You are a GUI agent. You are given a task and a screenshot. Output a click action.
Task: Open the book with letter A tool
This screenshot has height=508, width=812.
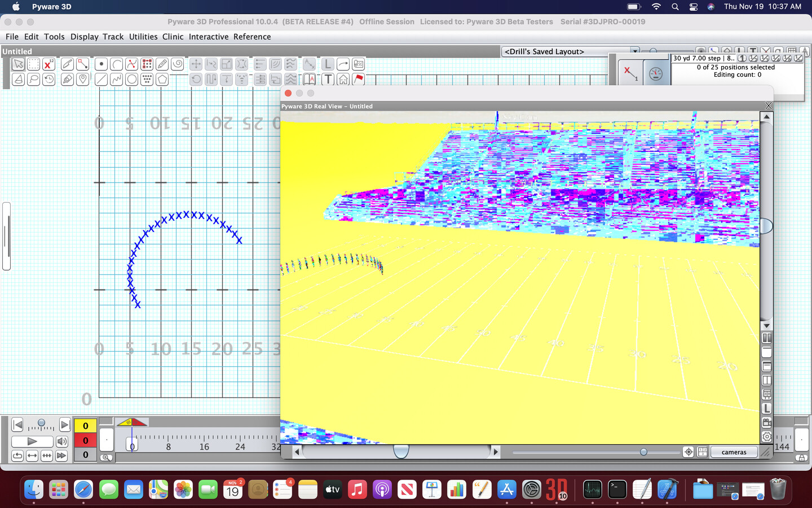[309, 79]
